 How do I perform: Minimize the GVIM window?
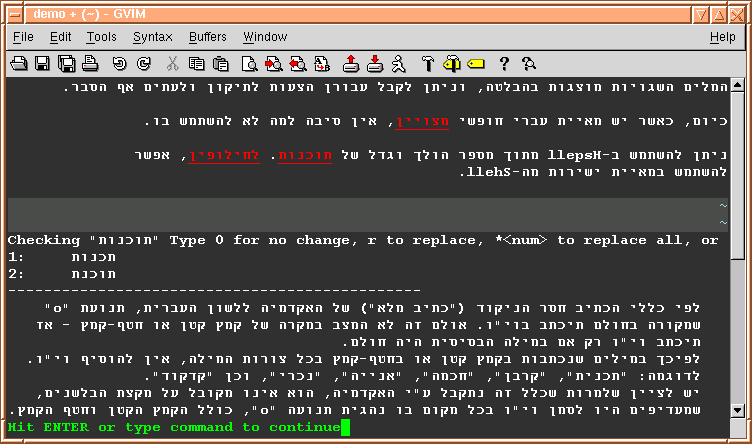click(701, 15)
